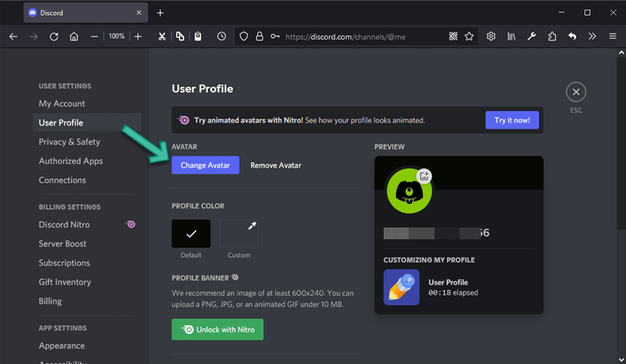The image size is (626, 364).
Task: Click the saved password key icon
Action: click(x=275, y=37)
